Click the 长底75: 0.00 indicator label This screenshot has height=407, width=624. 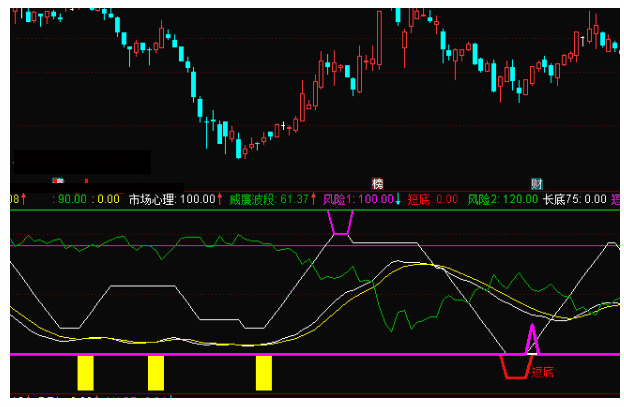coord(575,199)
